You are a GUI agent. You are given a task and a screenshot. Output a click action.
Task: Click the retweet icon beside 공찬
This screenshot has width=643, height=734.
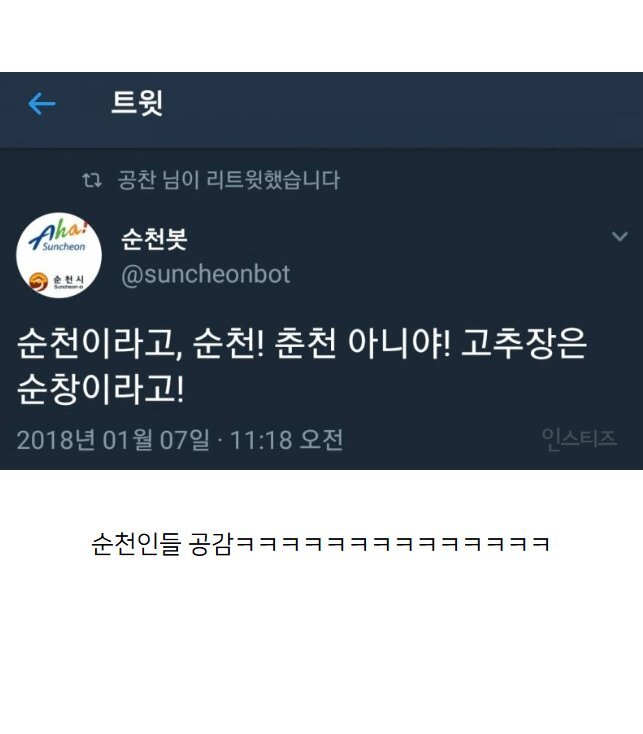[x=92, y=180]
